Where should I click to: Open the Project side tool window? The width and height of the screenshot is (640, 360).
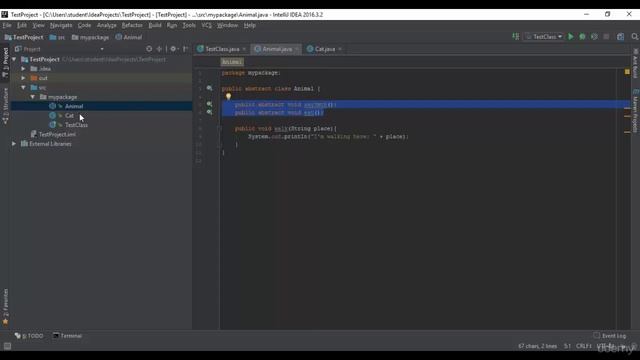(x=5, y=62)
